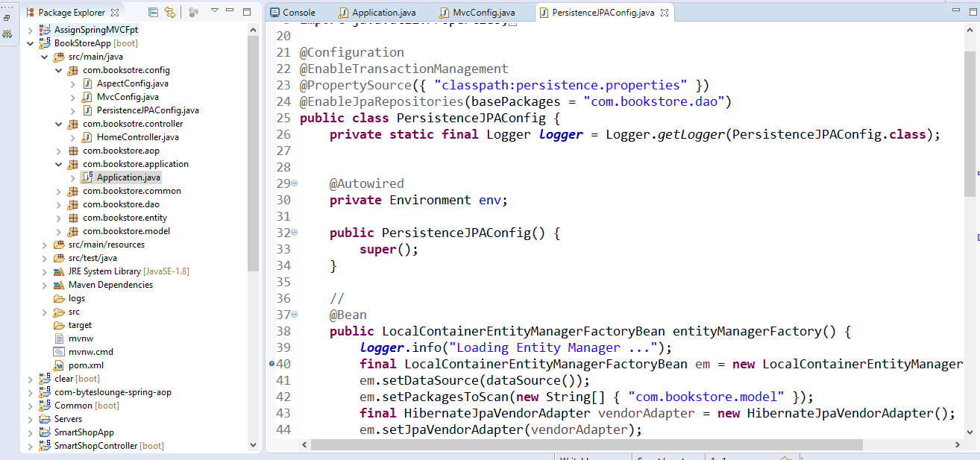Expand the AssignSpringMVCFpt project

31,30
